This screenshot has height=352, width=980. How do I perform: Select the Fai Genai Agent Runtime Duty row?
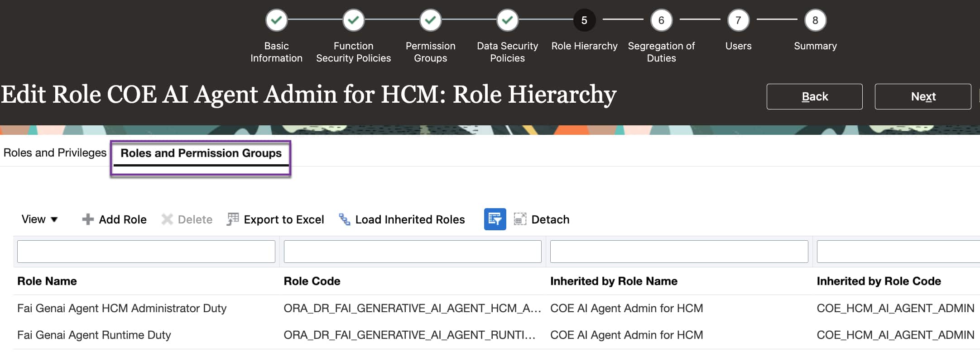(x=94, y=335)
